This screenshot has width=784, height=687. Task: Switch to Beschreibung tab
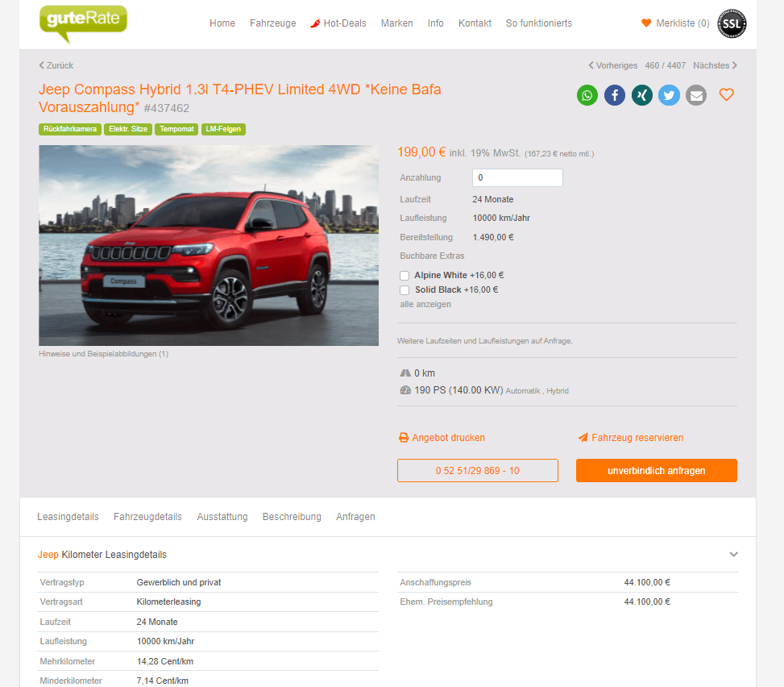click(x=292, y=517)
